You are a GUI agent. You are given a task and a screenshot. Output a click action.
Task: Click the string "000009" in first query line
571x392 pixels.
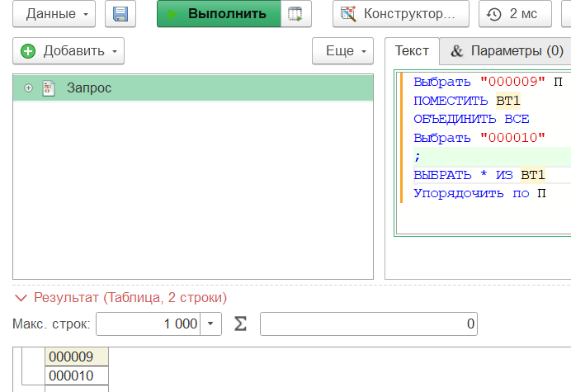[512, 82]
